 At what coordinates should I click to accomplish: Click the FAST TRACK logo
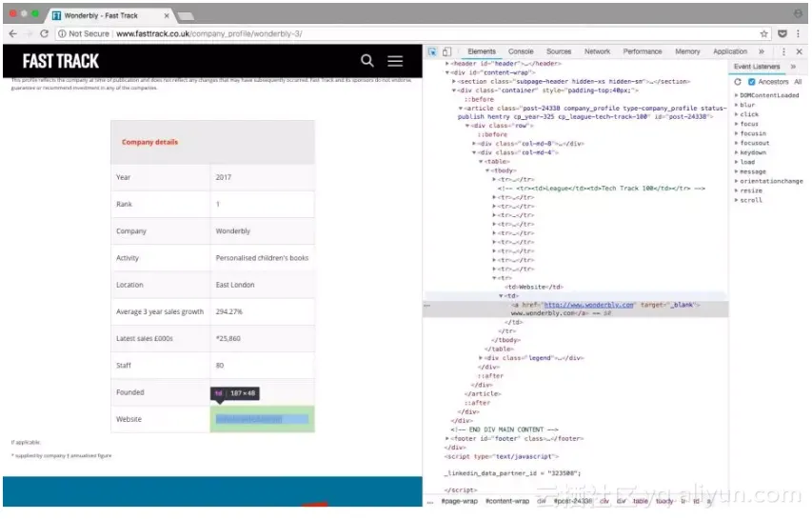[61, 61]
